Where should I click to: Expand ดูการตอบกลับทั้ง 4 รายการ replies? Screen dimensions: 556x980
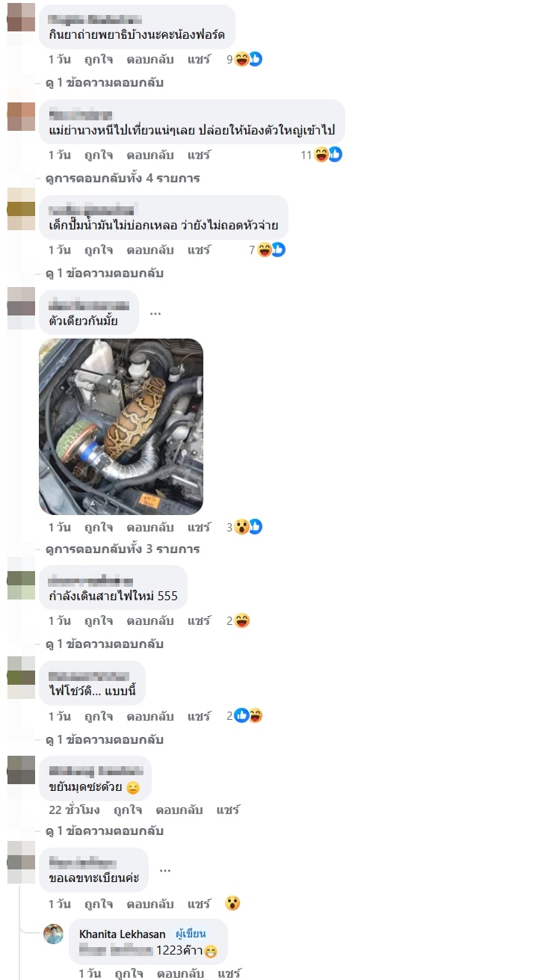tap(123, 178)
